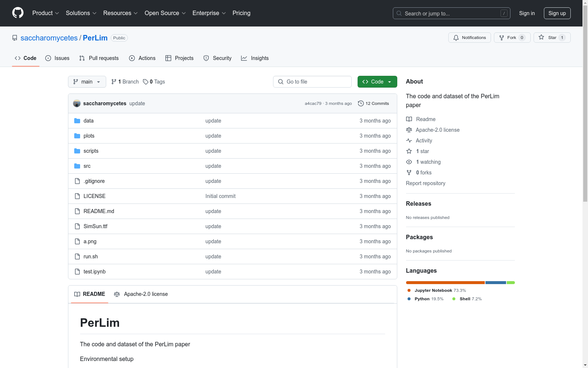Expand the Solutions menu

(x=81, y=13)
